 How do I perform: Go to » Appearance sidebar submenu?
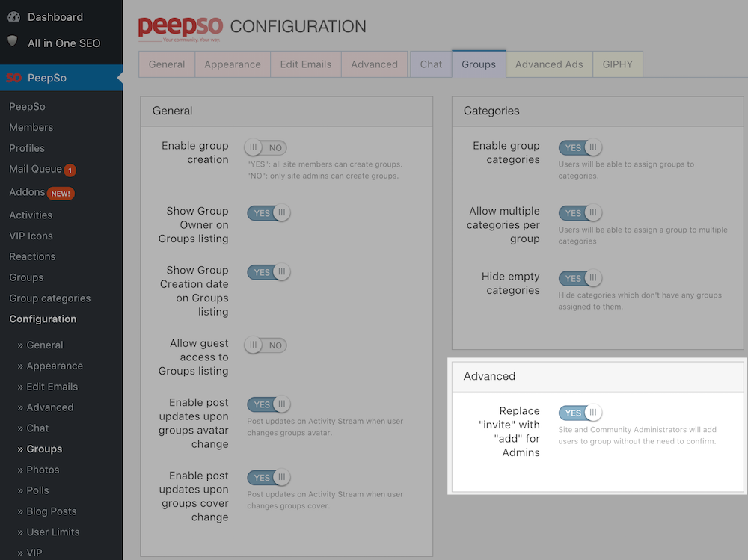(x=50, y=366)
